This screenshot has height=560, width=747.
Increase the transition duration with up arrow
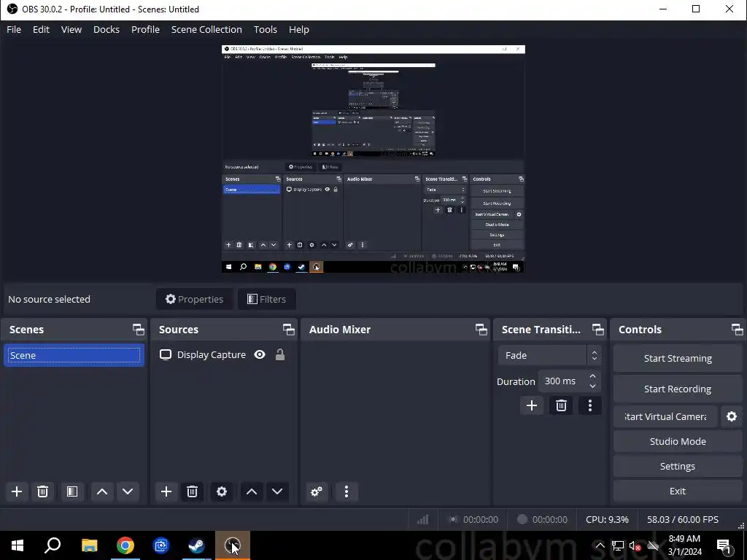(592, 376)
